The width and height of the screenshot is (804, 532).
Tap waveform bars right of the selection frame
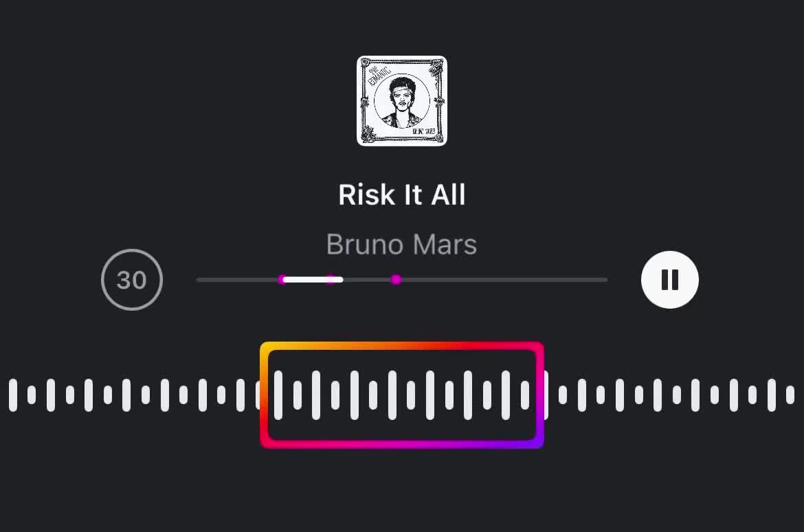point(670,395)
